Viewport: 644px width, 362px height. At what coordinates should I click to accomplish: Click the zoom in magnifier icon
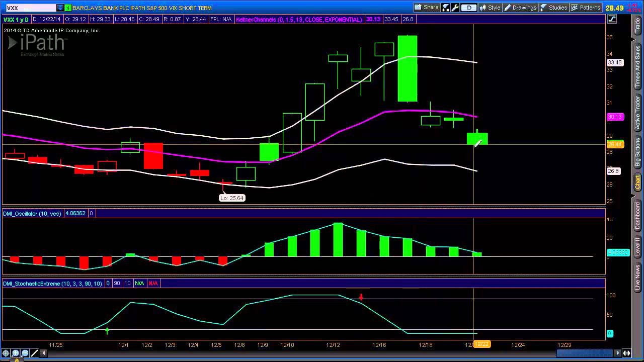click(16, 353)
